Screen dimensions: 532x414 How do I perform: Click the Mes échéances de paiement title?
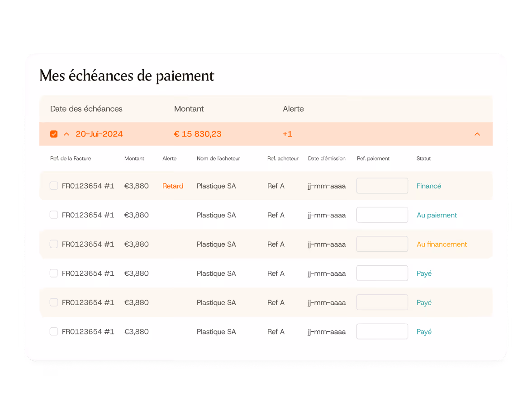coord(127,76)
